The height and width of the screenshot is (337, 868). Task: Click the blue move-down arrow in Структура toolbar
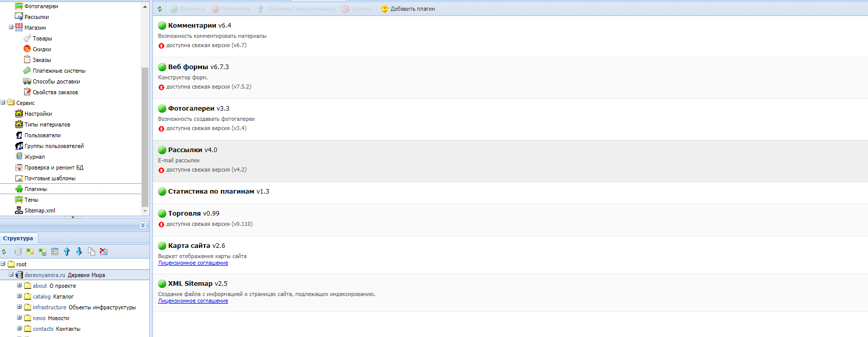[x=79, y=251]
